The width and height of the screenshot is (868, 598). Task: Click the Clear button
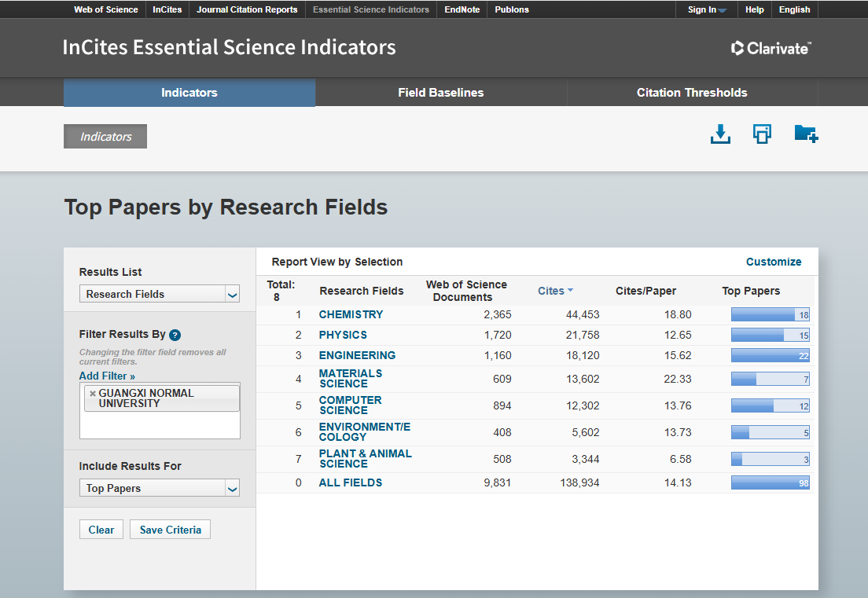(101, 530)
